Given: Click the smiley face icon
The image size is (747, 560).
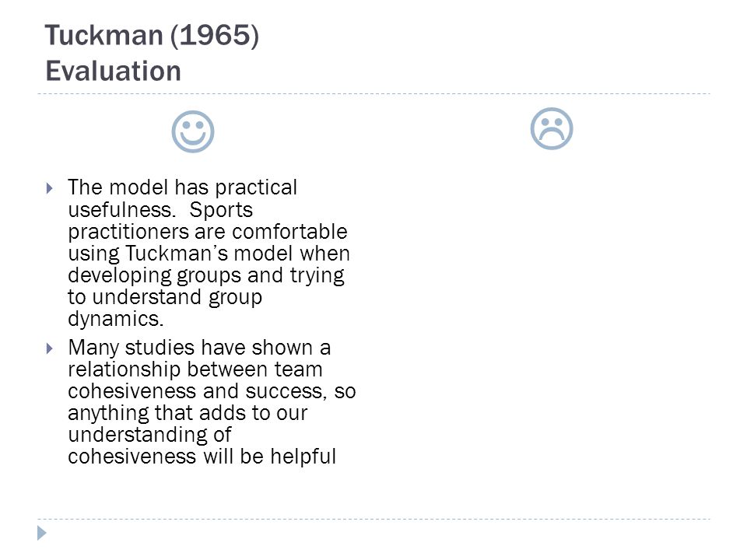Looking at the screenshot, I should point(193,132).
